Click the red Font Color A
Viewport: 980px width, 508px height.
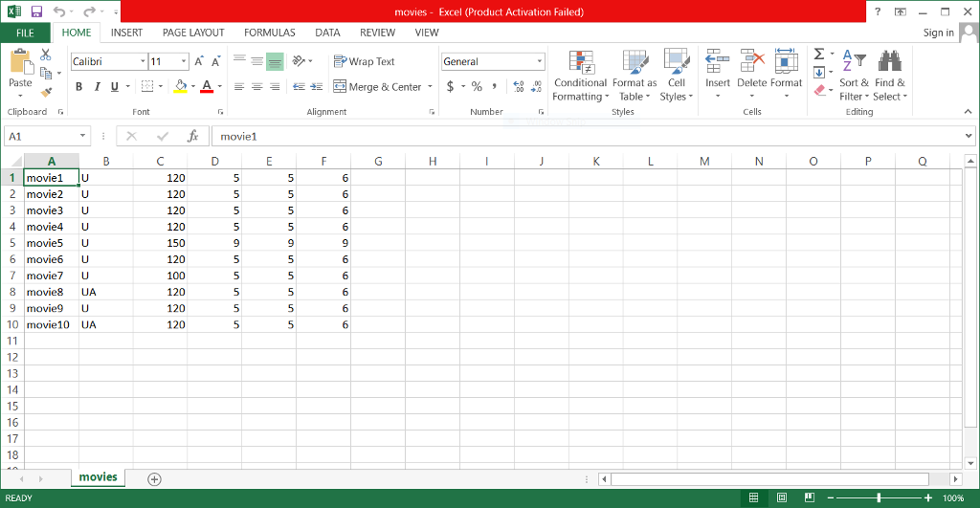coord(207,86)
